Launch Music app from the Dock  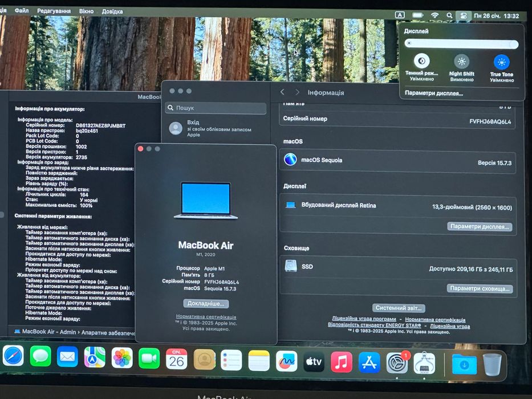(342, 363)
